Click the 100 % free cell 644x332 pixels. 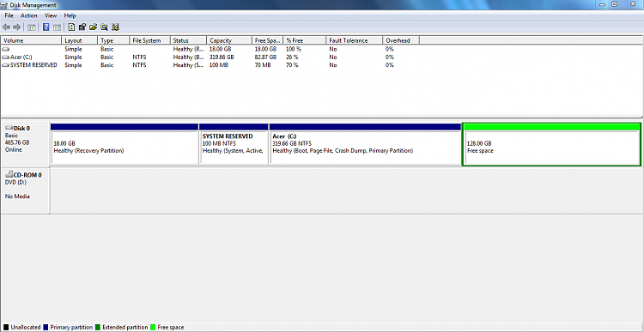294,49
